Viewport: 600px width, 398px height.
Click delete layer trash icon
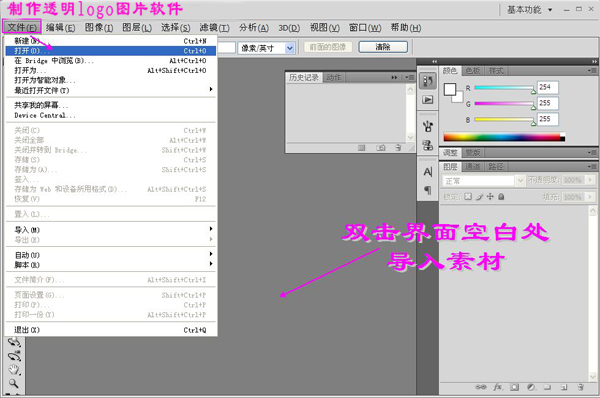(581, 387)
